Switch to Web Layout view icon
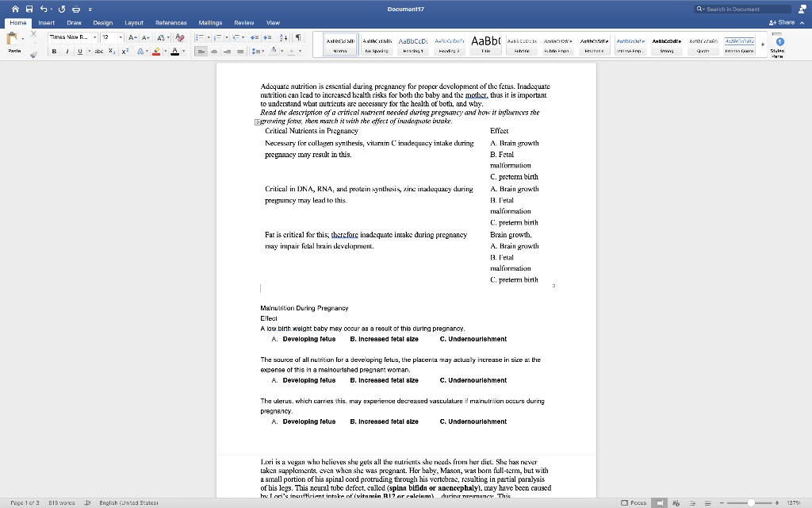Viewport: 812px width, 508px height. [676, 502]
